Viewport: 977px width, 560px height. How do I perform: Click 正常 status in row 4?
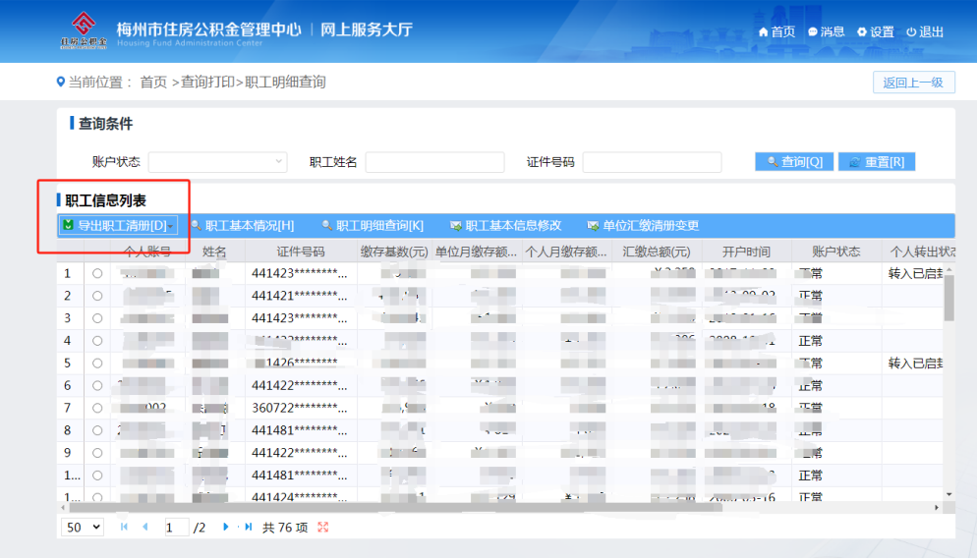click(811, 341)
